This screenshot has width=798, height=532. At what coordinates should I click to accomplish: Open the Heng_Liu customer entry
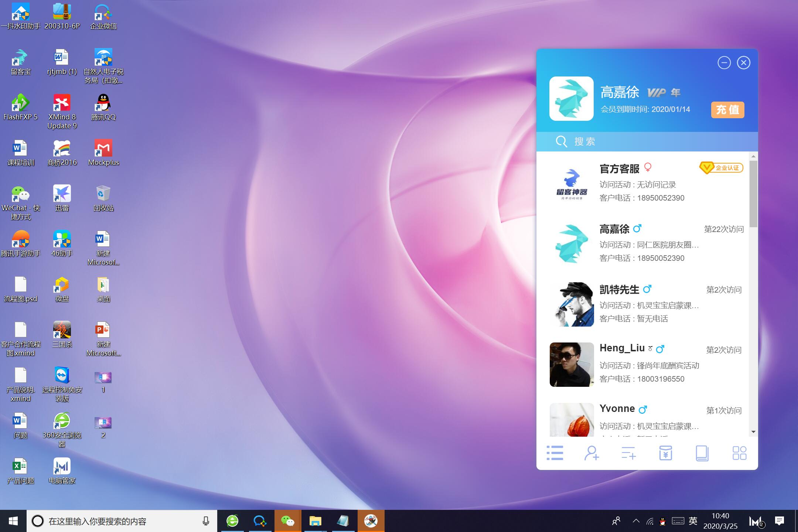pyautogui.click(x=642, y=364)
